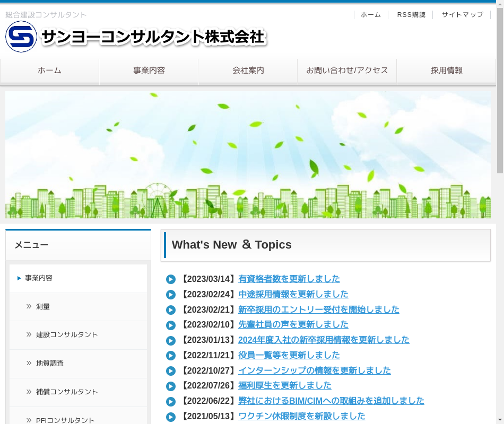Expand the 事業内容 sidebar menu section
504x424 pixels.
[x=39, y=278]
